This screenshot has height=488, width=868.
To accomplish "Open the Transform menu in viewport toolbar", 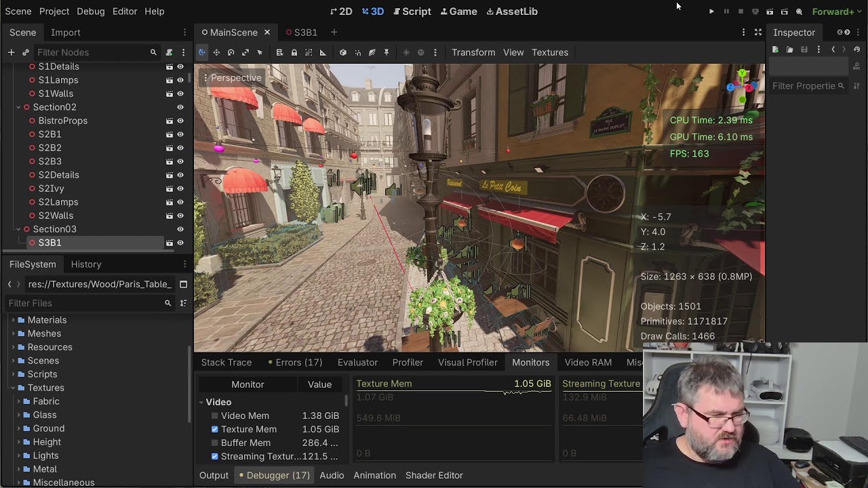I will pyautogui.click(x=473, y=52).
